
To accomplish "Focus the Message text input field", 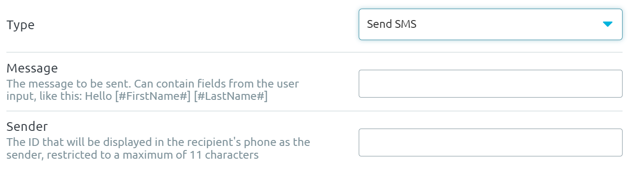I will [x=490, y=83].
